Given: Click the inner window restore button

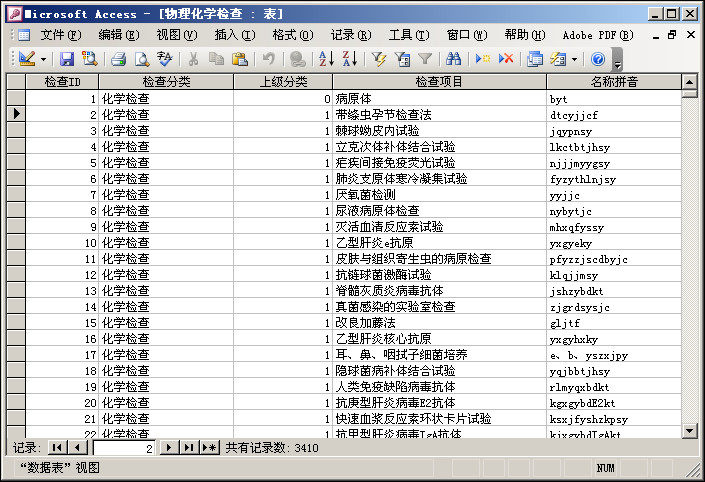Looking at the screenshot, I should point(672,35).
